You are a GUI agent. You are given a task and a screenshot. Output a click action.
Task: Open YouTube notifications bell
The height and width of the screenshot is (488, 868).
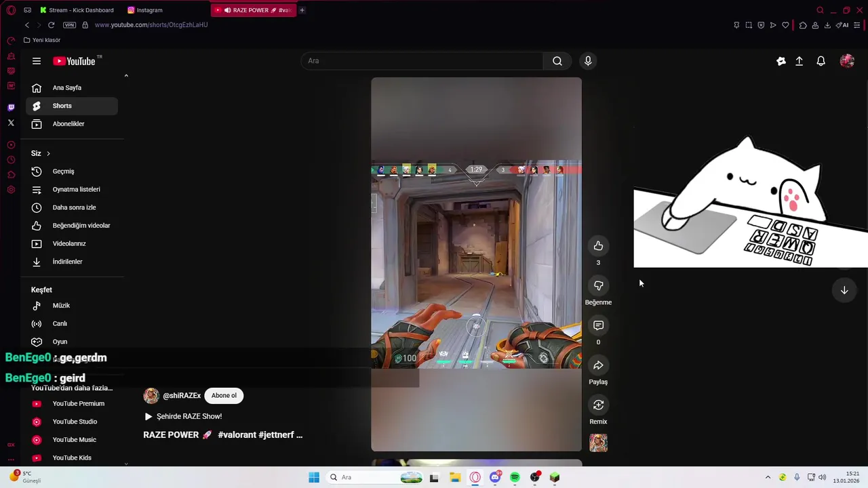pos(821,61)
